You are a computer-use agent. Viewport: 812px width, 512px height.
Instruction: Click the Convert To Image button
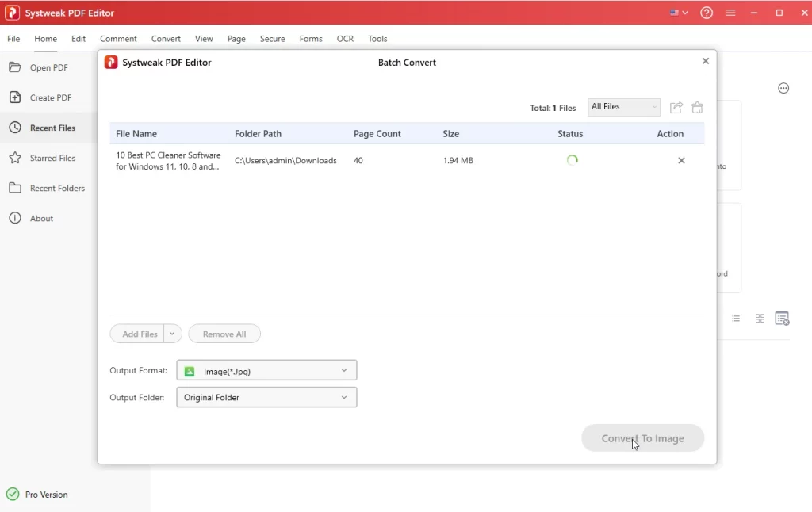click(642, 438)
